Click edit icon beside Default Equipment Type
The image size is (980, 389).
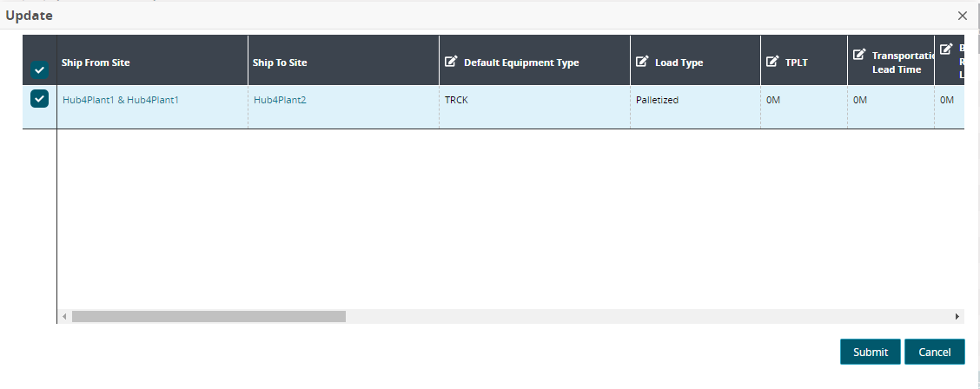[x=451, y=62]
